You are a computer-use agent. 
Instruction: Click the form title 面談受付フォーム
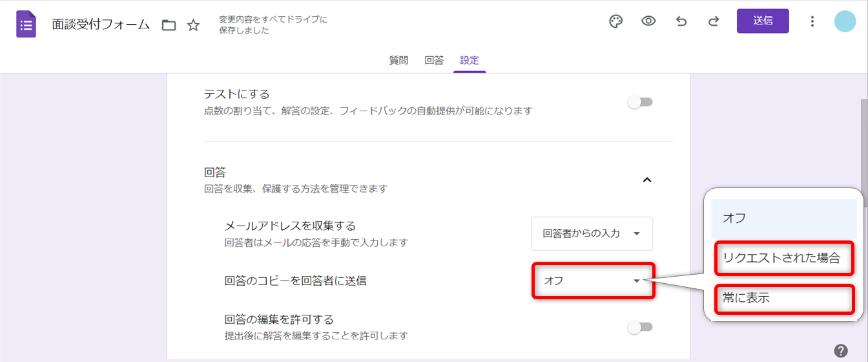point(101,25)
